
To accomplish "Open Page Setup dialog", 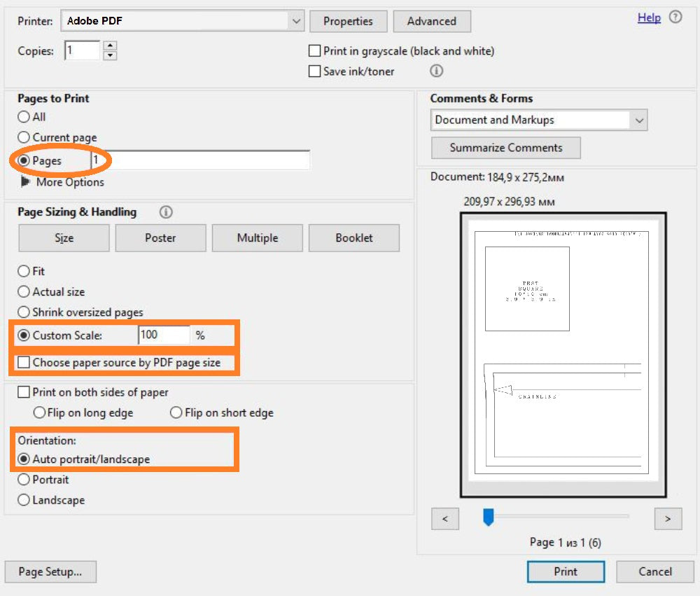I will [50, 572].
